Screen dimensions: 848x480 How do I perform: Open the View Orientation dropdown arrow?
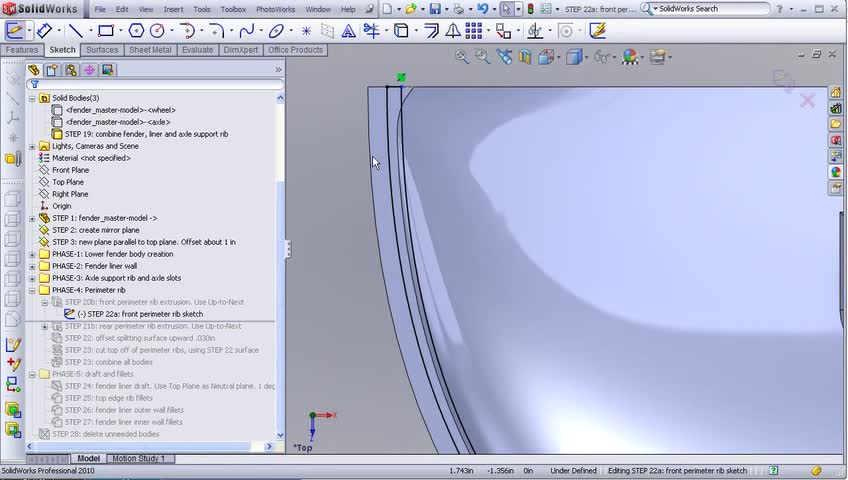[559, 57]
